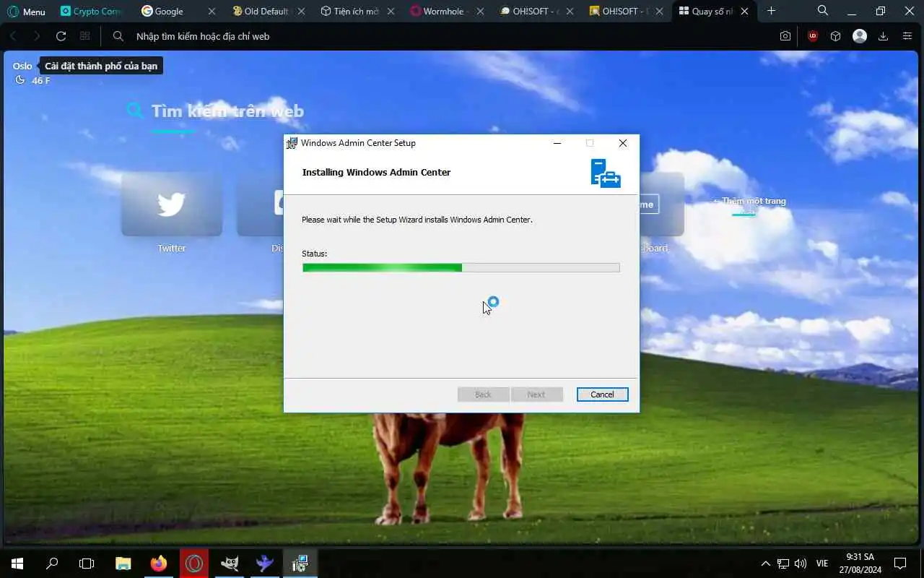Click the snapshot camera icon
This screenshot has height=578, width=924.
pos(785,36)
